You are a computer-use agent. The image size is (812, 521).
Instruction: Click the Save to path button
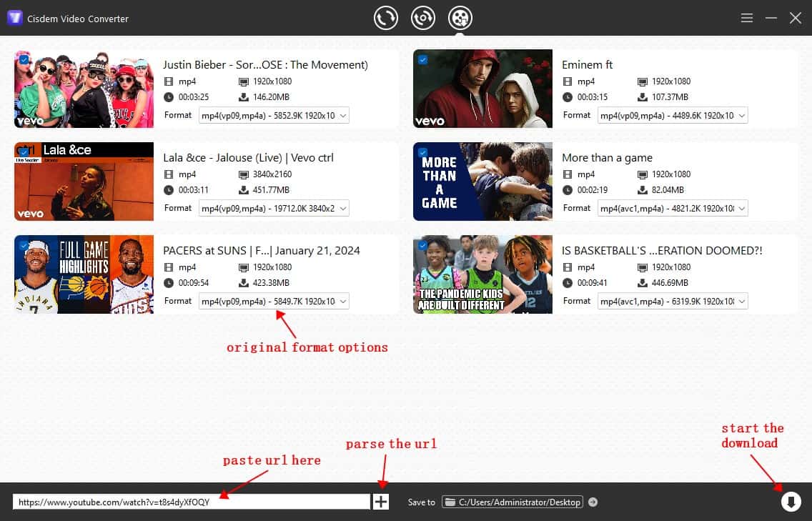[x=513, y=502]
